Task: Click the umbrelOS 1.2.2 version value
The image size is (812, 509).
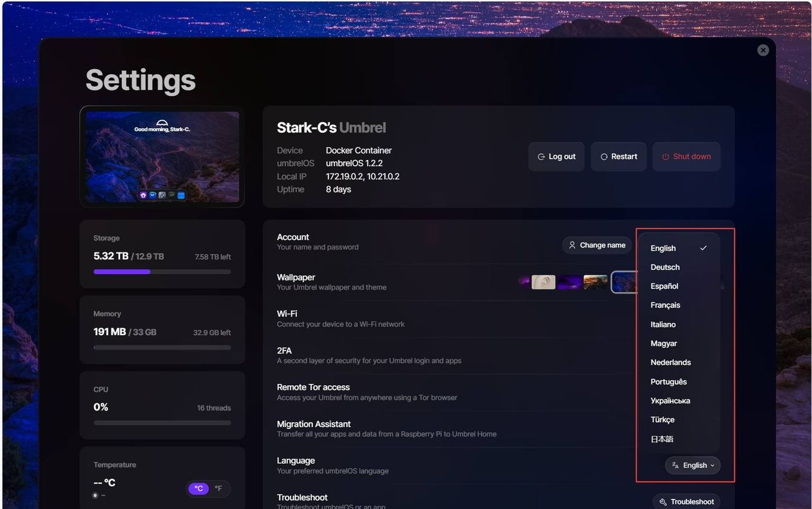Action: 354,163
